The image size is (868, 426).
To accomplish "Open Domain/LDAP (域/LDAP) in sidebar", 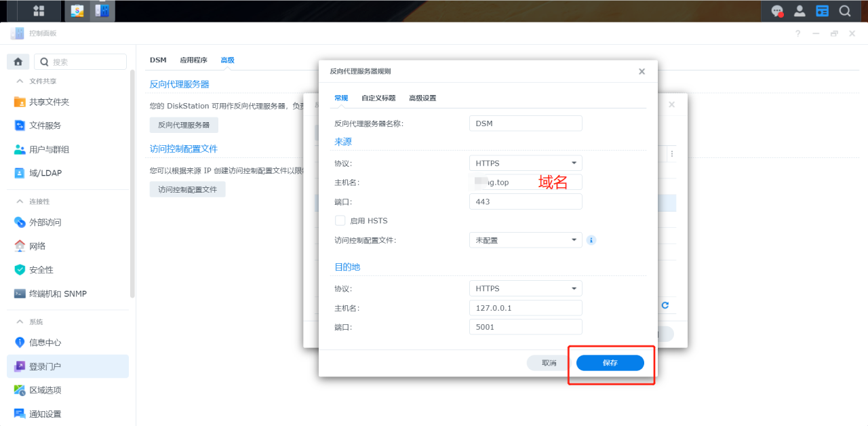I will click(68, 173).
